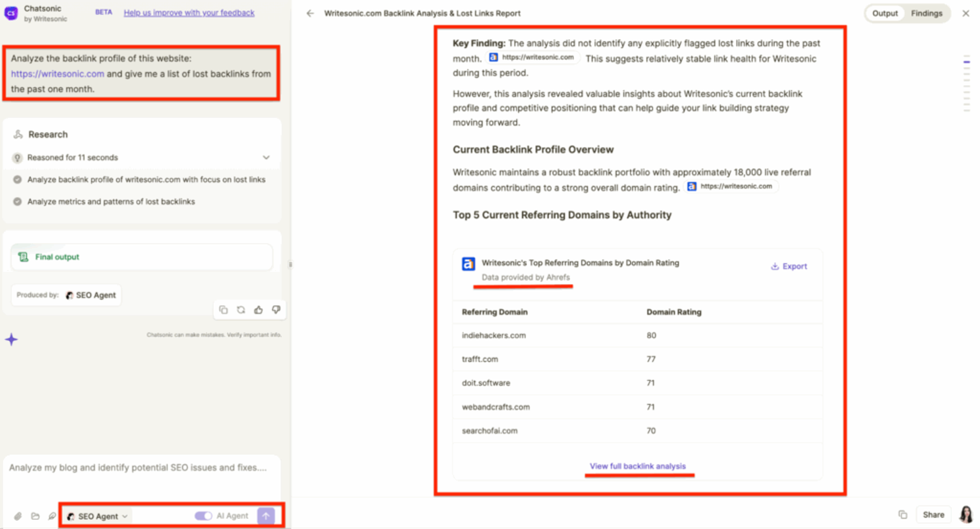Click the link icon beside the folder icon
Viewport: 980px width, 529px height.
pos(52,516)
